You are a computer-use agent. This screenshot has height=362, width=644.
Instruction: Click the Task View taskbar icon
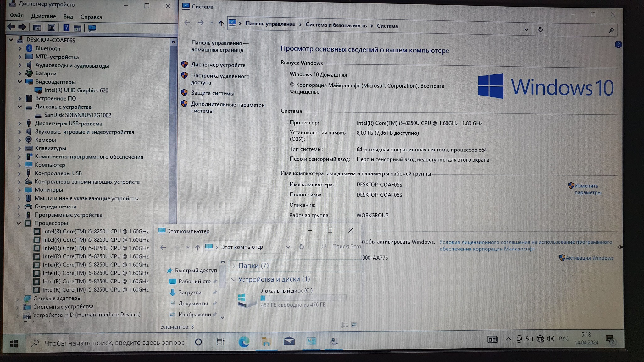pyautogui.click(x=220, y=342)
